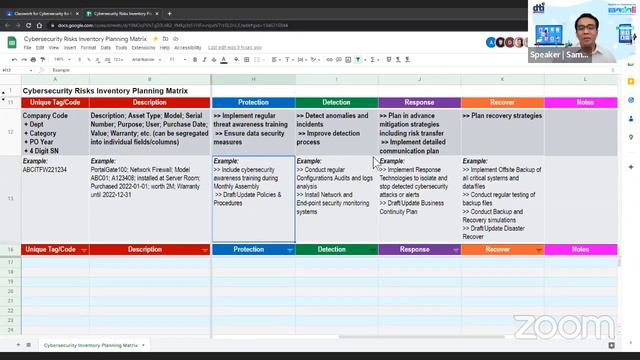Go back in browser history
Image resolution: width=640 pixels, height=360 pixels.
tap(7, 25)
